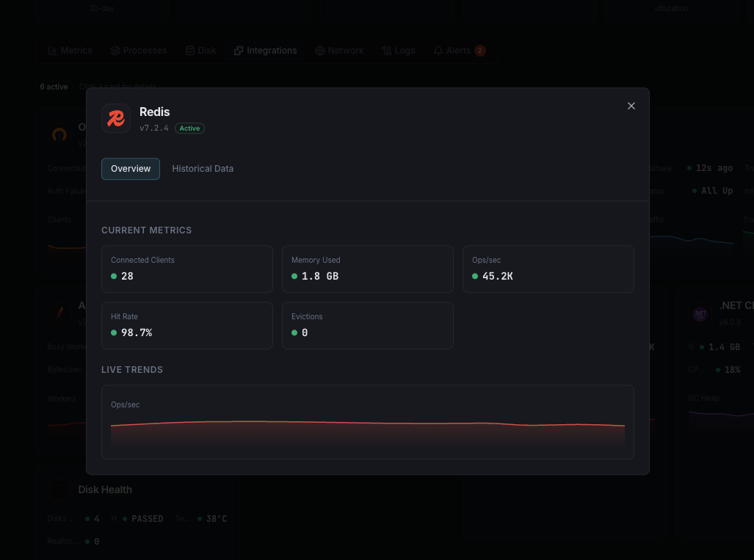Open Disk monitoring via the database icon
754x560 pixels.
click(190, 51)
